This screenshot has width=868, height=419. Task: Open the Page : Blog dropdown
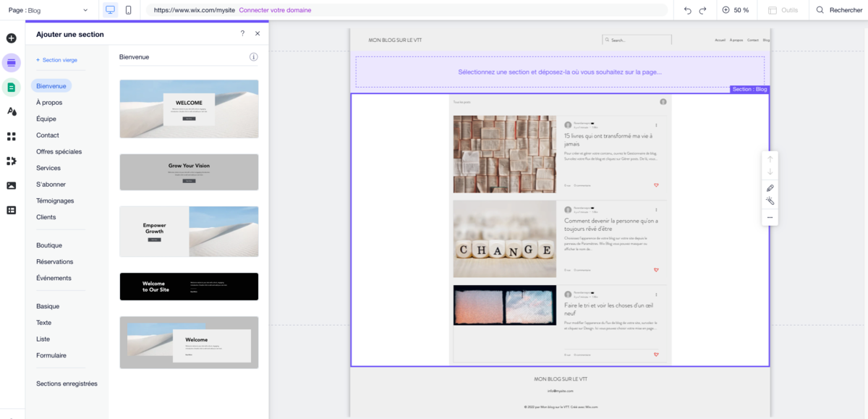pyautogui.click(x=48, y=10)
